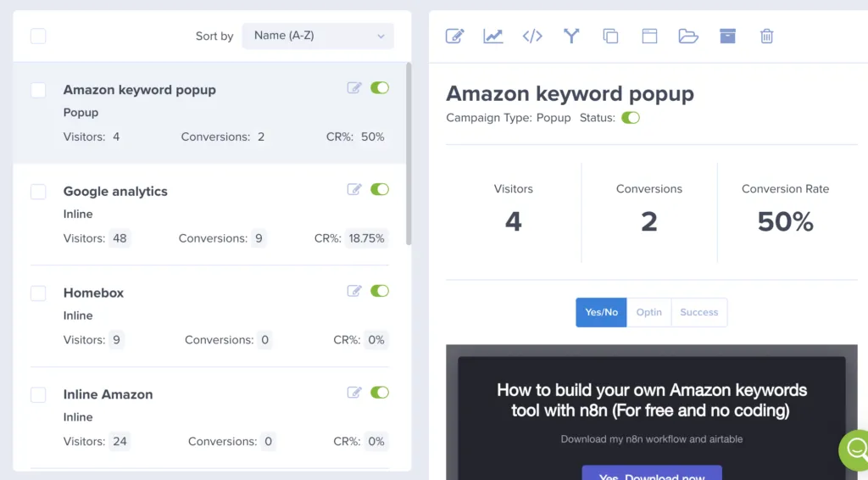Click the edit icon next to Google analytics

pyautogui.click(x=354, y=189)
